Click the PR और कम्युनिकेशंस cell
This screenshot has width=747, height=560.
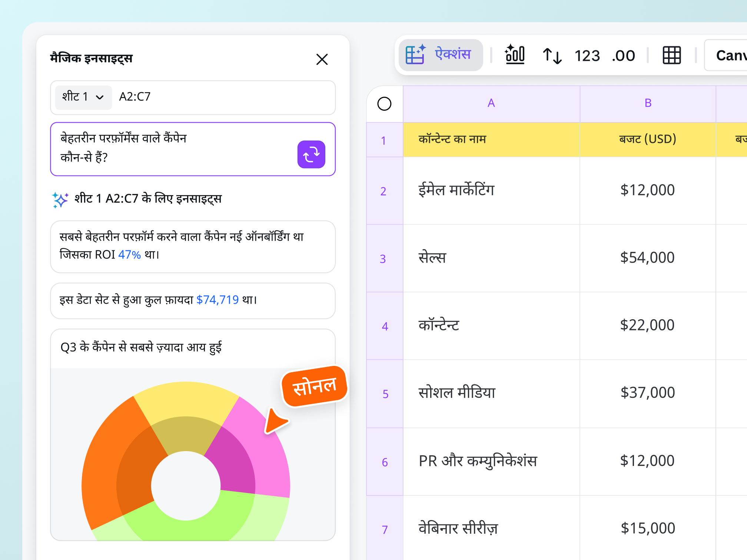point(491,462)
